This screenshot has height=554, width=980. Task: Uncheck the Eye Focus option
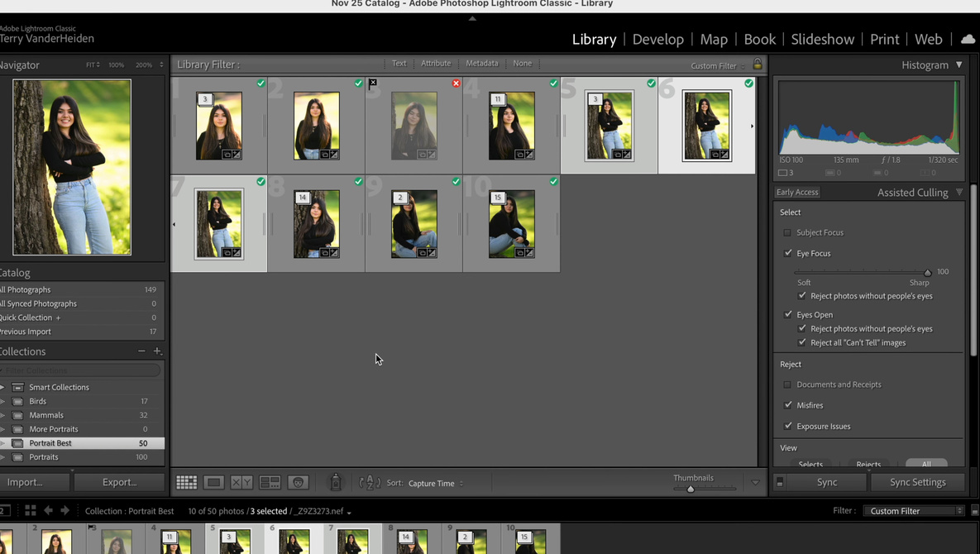(788, 253)
